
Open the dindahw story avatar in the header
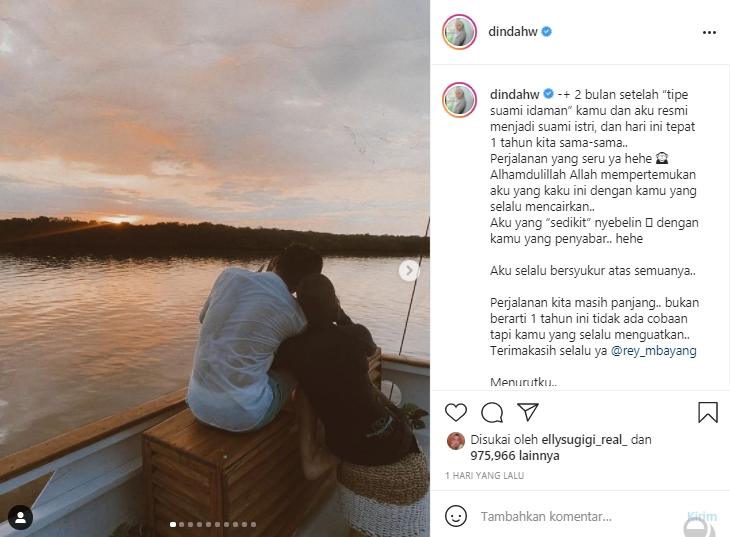460,32
